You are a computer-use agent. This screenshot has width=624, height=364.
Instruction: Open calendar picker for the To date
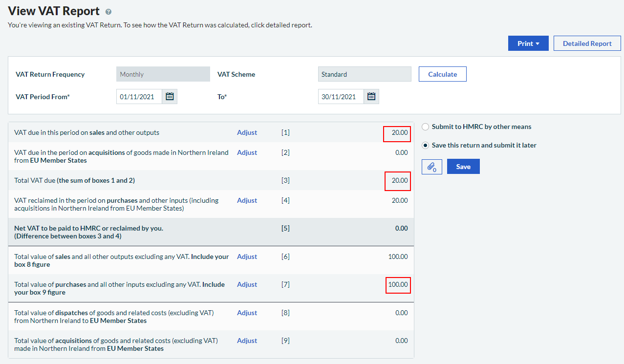(x=371, y=97)
